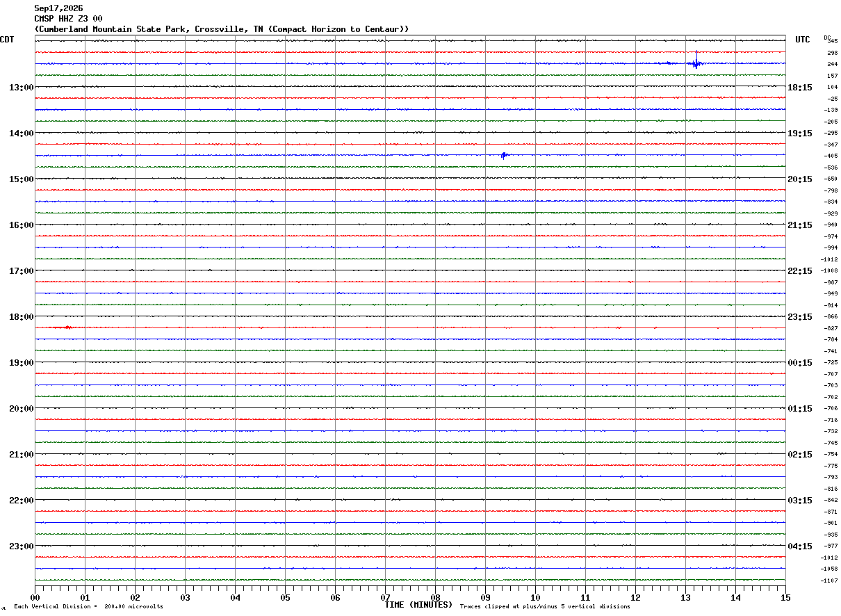Image resolution: width=841 pixels, height=616 pixels.
Task: Click the large blue seismic spike near minute 13
Action: (x=696, y=60)
